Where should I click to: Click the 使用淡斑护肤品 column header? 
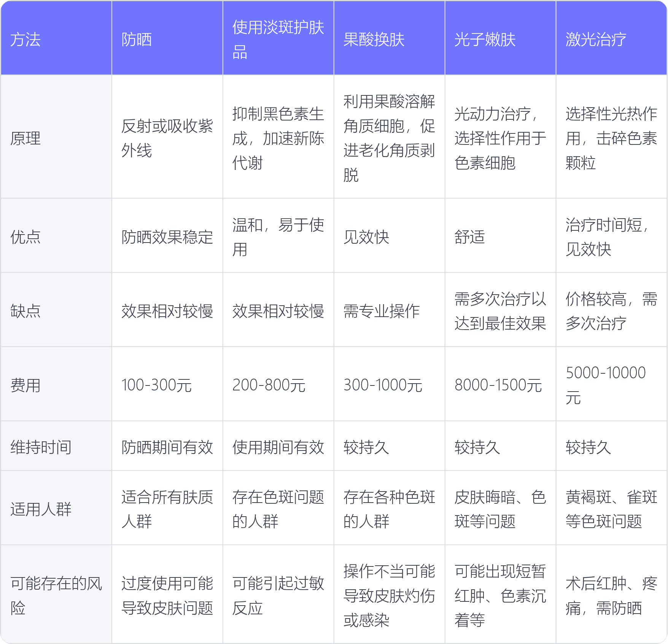click(278, 40)
